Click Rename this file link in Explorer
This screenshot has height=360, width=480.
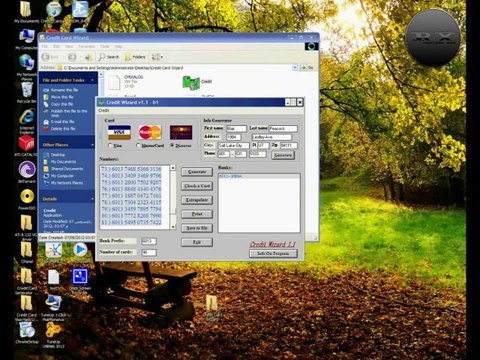click(x=64, y=90)
